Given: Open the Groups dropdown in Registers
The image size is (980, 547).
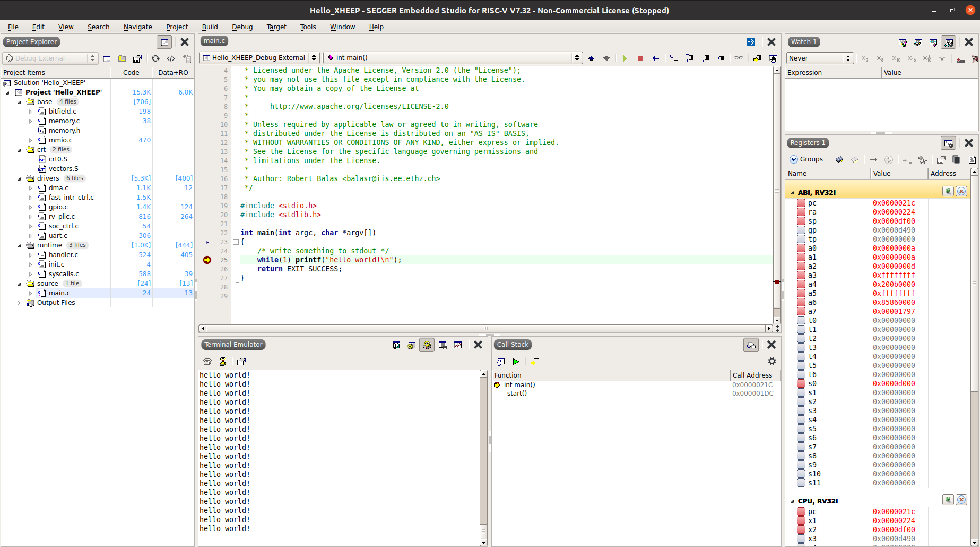Looking at the screenshot, I should tap(806, 159).
